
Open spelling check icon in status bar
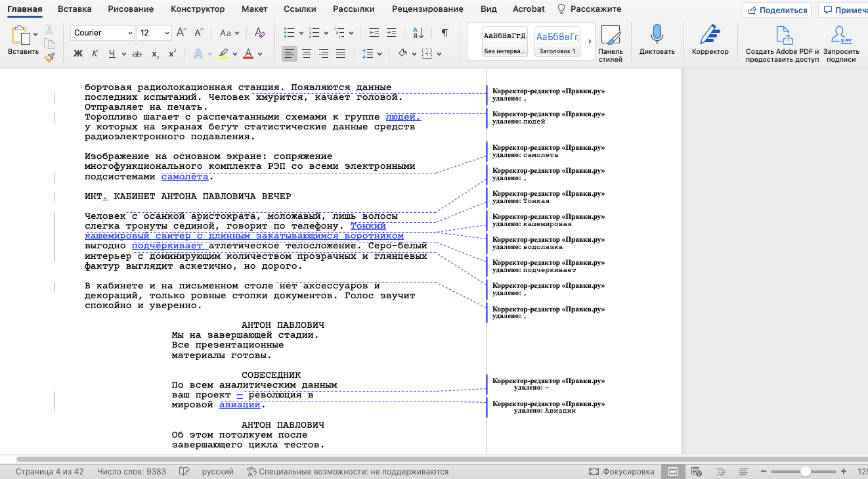184,472
